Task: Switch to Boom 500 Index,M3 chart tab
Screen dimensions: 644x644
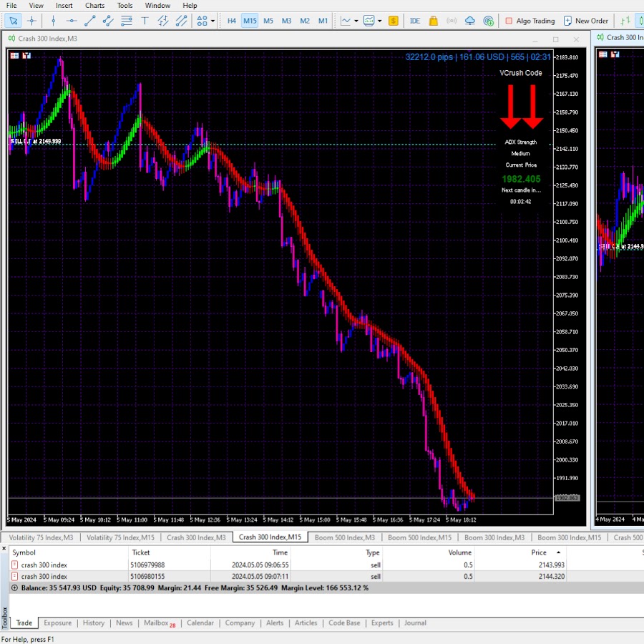Action: [346, 537]
